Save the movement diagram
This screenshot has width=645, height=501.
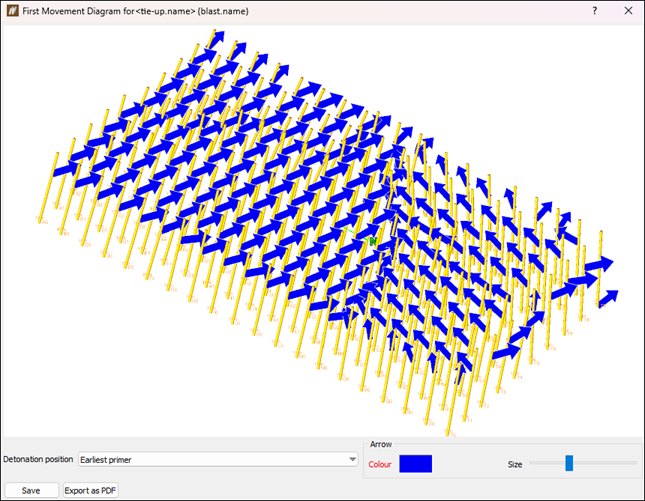tap(31, 491)
